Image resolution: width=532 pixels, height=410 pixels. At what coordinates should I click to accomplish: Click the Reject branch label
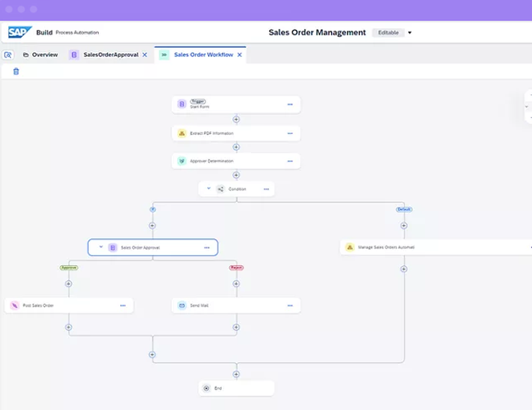point(236,268)
